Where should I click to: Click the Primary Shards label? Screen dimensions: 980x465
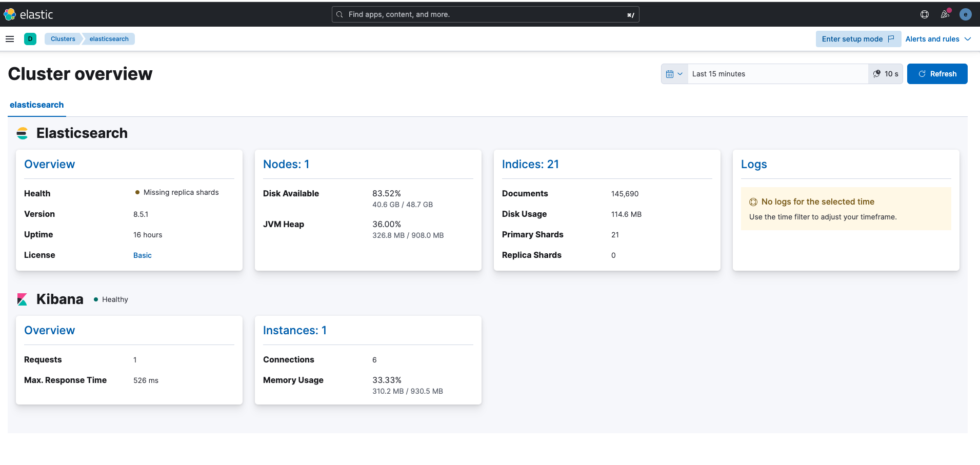(x=532, y=234)
